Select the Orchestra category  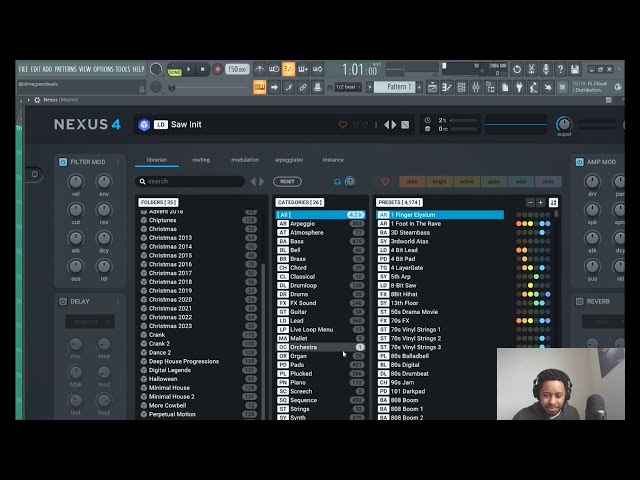pos(321,347)
